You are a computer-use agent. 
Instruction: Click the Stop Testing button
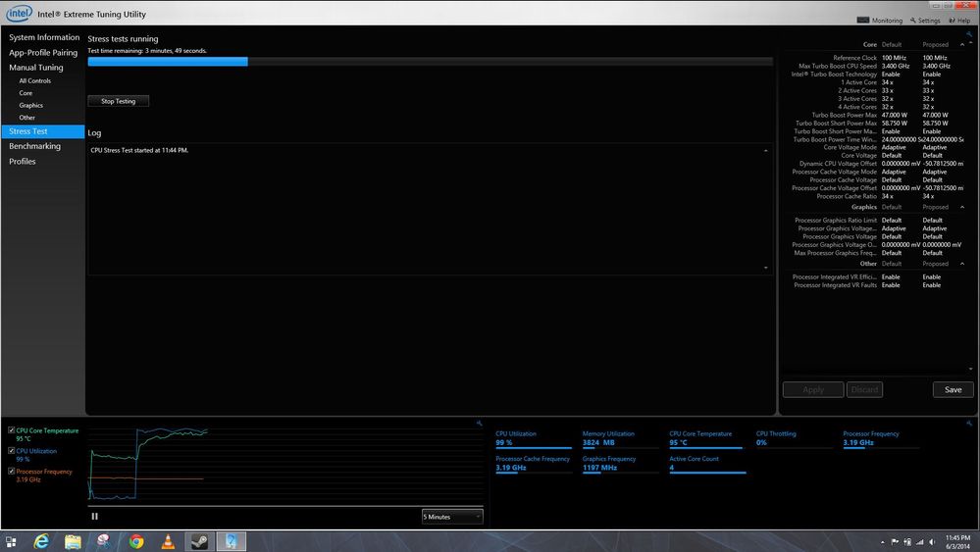point(118,101)
